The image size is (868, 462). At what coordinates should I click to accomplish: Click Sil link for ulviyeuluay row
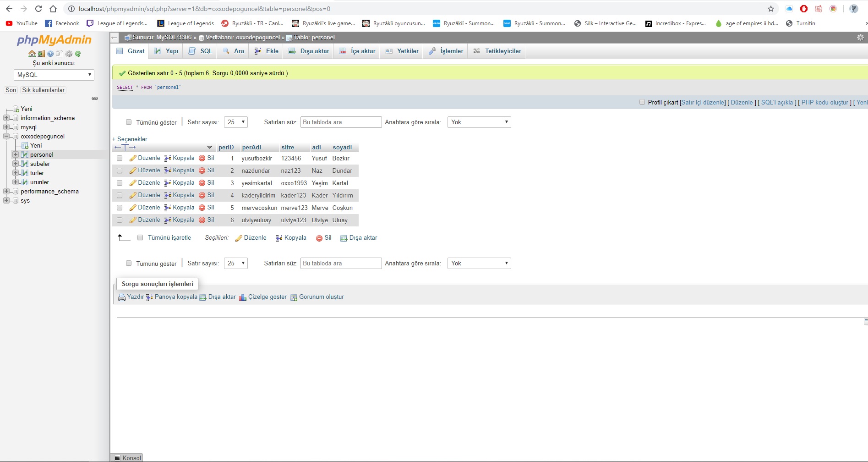point(210,220)
